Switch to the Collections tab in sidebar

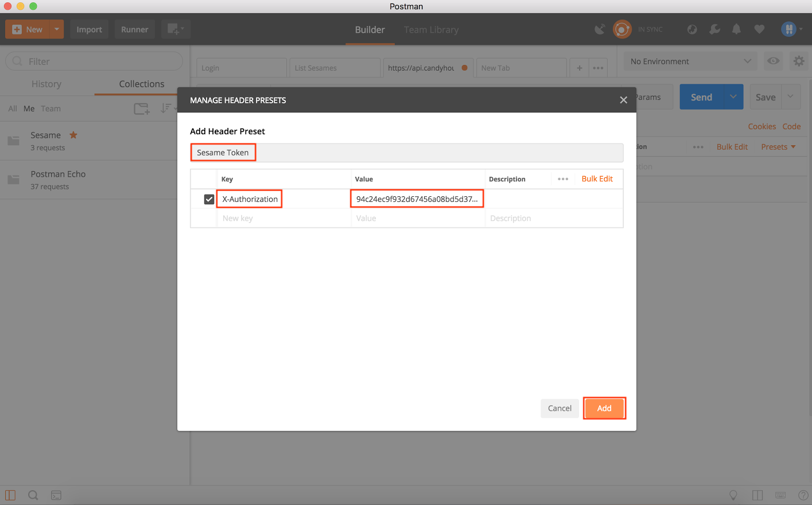coord(142,84)
